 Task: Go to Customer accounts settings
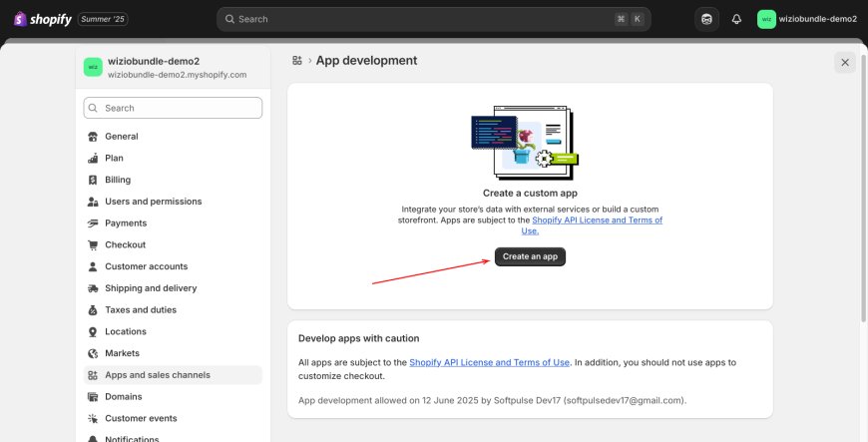point(173,266)
